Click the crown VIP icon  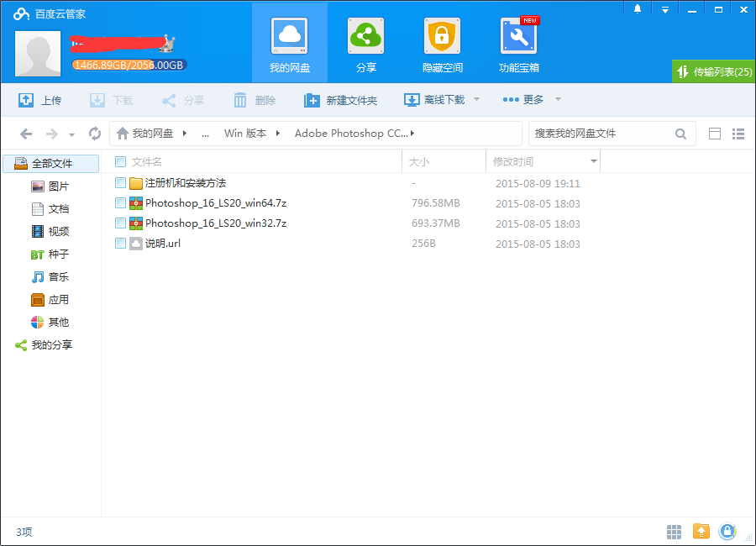(167, 44)
